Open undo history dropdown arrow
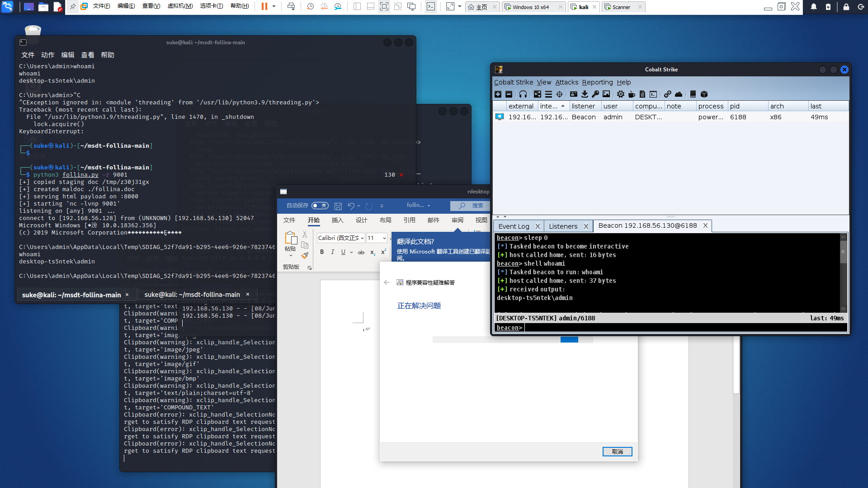868x488 pixels. (359, 206)
